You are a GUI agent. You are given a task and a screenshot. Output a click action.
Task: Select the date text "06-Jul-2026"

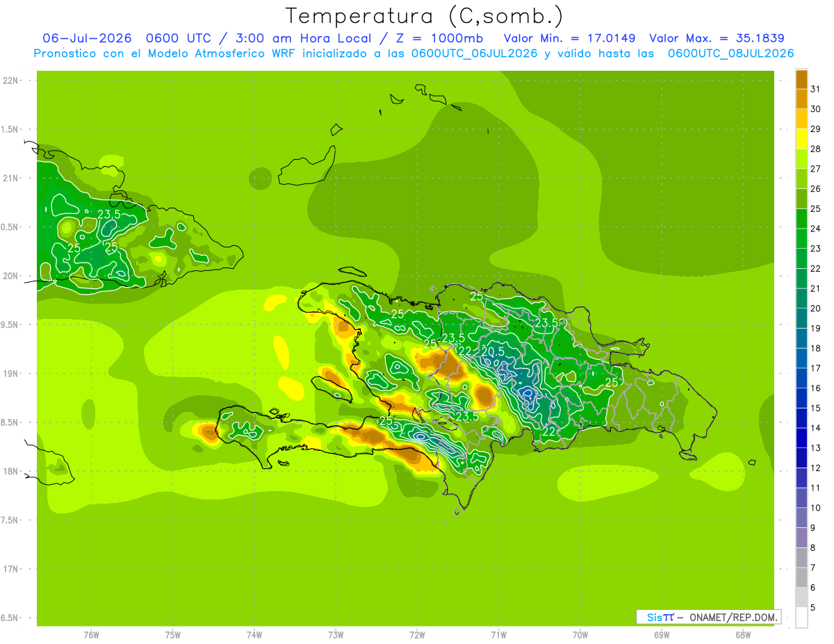(x=86, y=38)
